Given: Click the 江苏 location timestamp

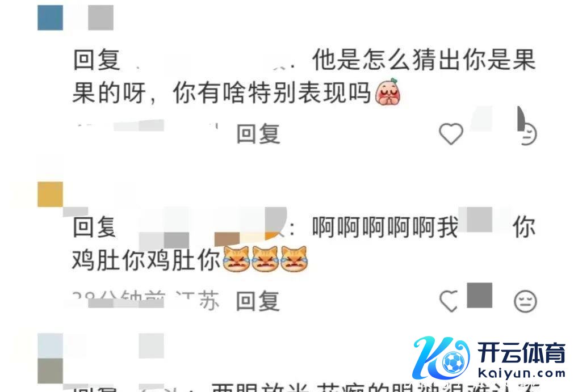Looking at the screenshot, I should tap(146, 300).
